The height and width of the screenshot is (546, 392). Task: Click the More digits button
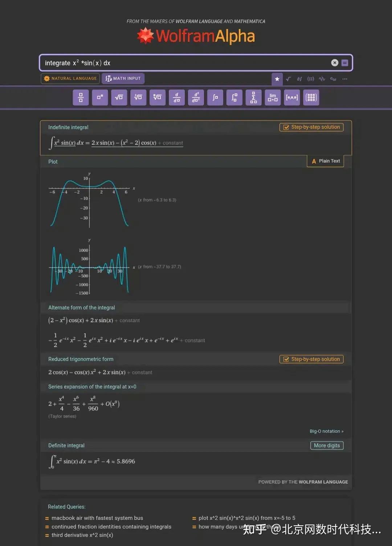coord(326,445)
